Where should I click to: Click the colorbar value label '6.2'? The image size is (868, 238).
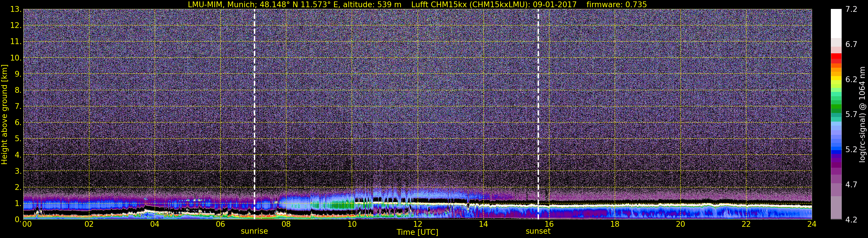coord(851,80)
